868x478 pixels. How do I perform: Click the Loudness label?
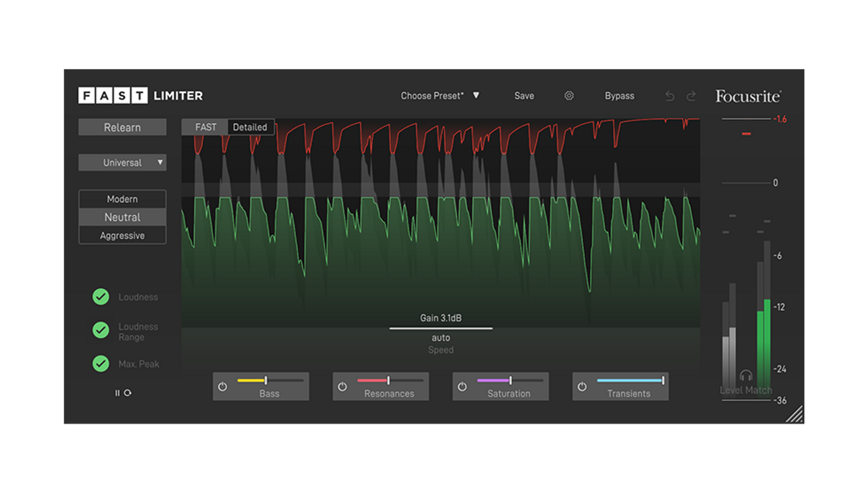(138, 297)
